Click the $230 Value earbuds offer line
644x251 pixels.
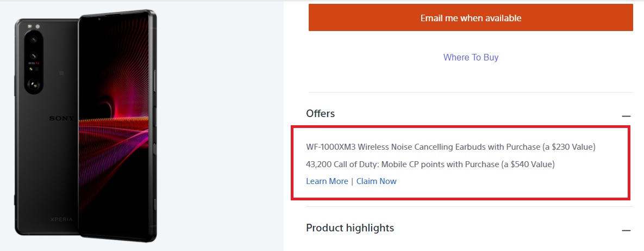(x=565, y=147)
